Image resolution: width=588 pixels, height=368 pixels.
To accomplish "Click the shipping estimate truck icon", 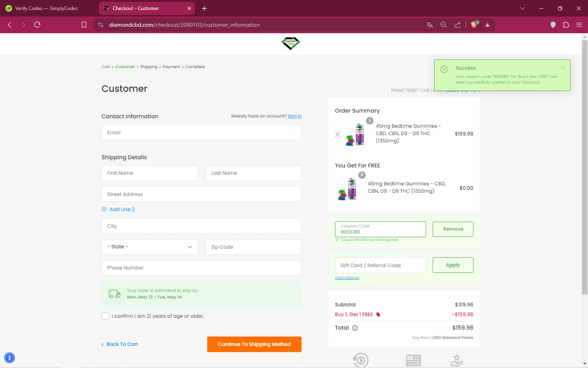I will tap(114, 294).
